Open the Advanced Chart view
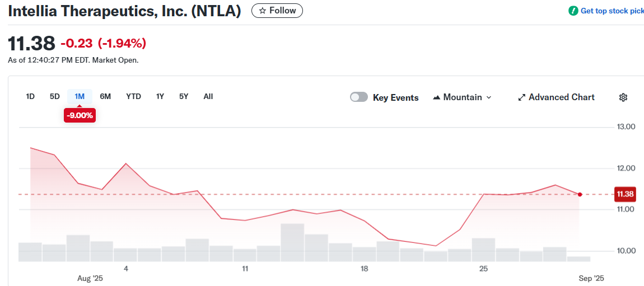Image resolution: width=644 pixels, height=286 pixels. coord(556,97)
